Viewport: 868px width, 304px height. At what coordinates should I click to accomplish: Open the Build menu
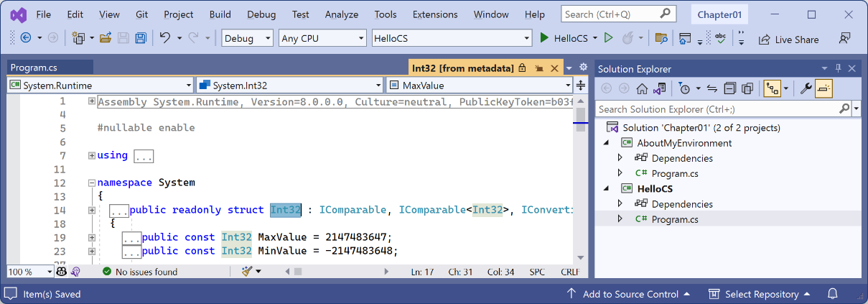(220, 14)
